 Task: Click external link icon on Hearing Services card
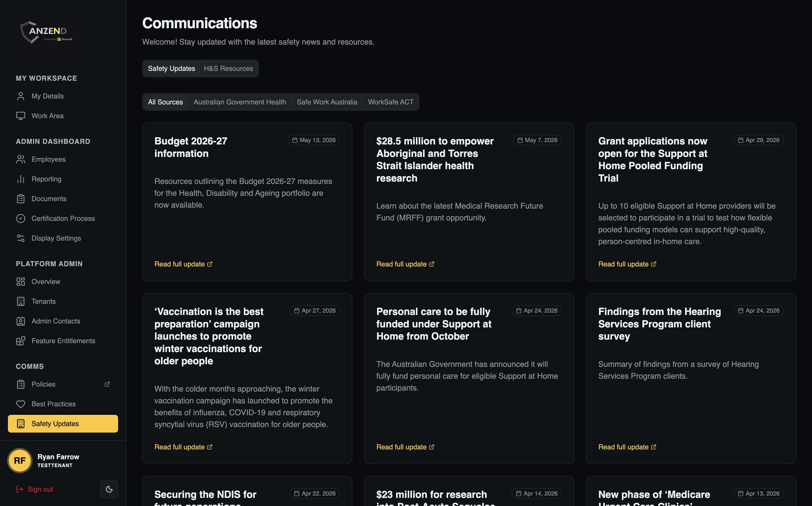[653, 447]
